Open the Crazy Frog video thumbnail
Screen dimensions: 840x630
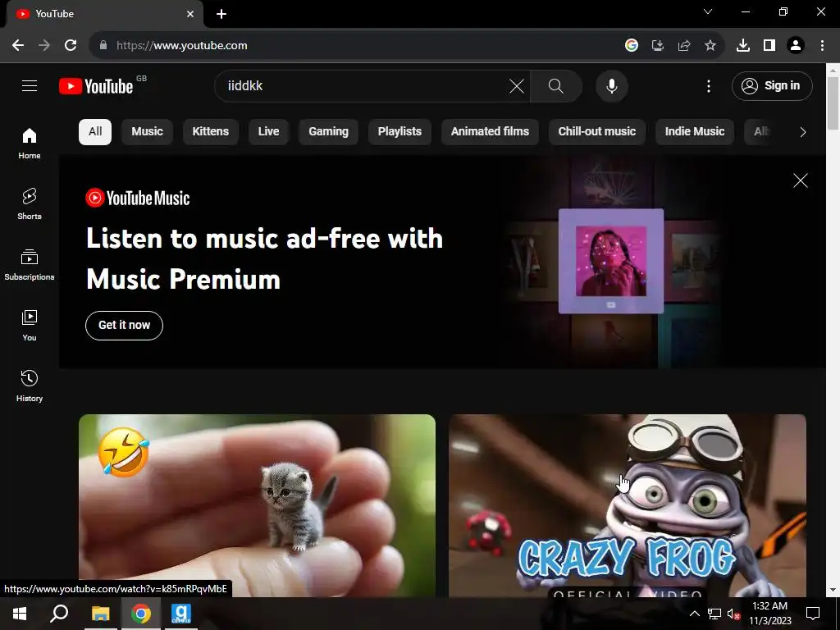(x=627, y=505)
